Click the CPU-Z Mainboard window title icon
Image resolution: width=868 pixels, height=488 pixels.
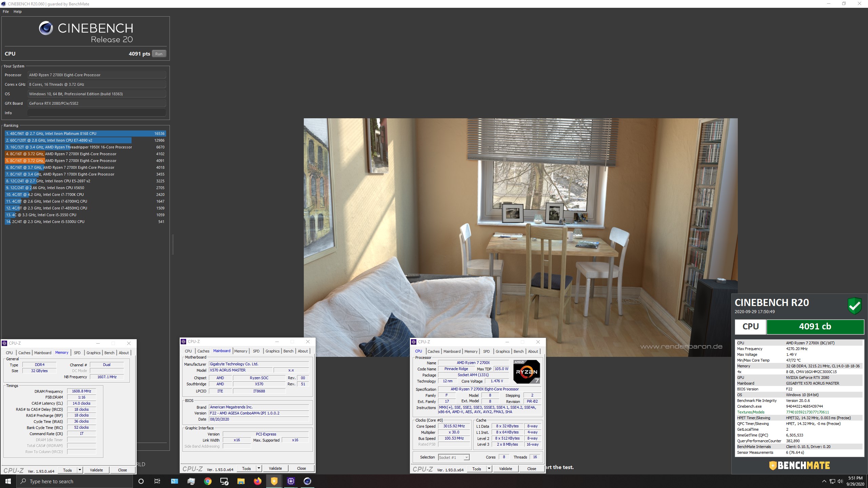(183, 342)
